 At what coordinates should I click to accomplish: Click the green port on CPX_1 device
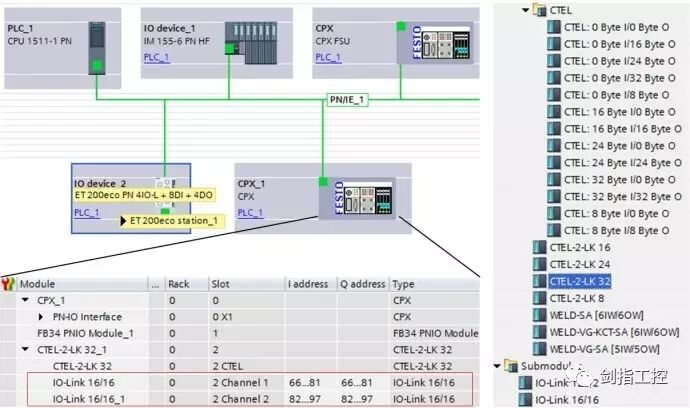click(323, 181)
